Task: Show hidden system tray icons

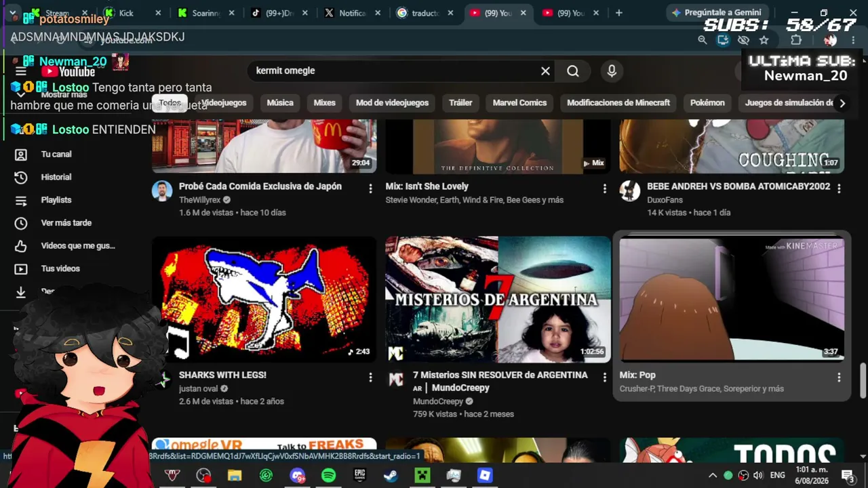Action: (713, 476)
